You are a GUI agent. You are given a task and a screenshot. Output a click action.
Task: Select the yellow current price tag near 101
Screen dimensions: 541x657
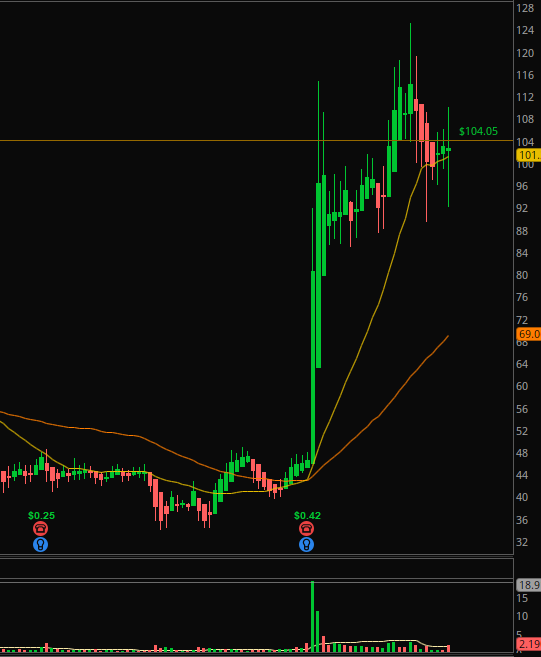(x=528, y=155)
